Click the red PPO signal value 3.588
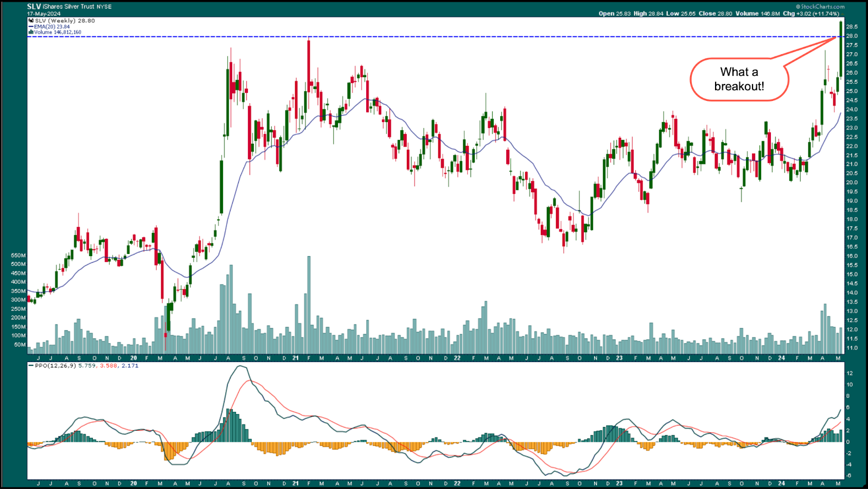 click(x=108, y=366)
